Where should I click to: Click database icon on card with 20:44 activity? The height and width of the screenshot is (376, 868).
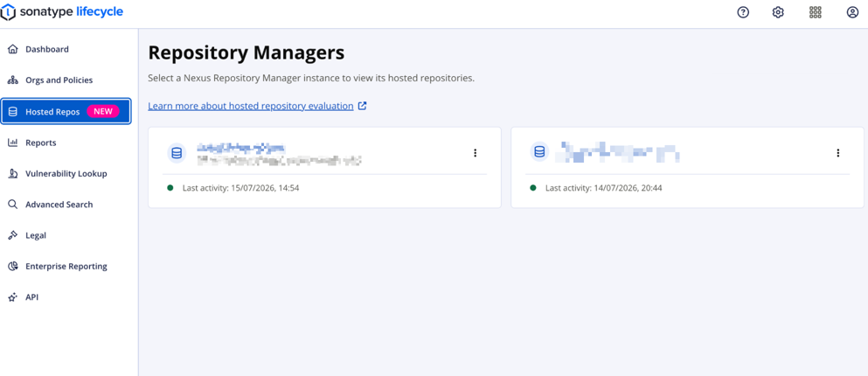(539, 152)
